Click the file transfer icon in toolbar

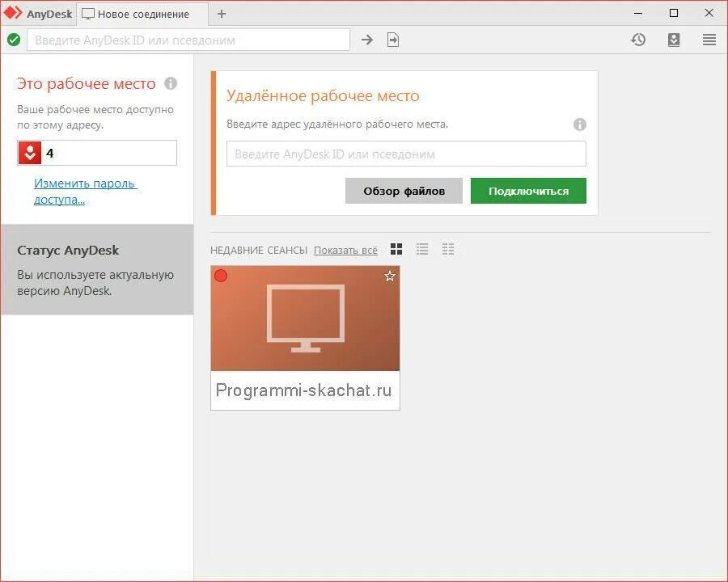[393, 40]
